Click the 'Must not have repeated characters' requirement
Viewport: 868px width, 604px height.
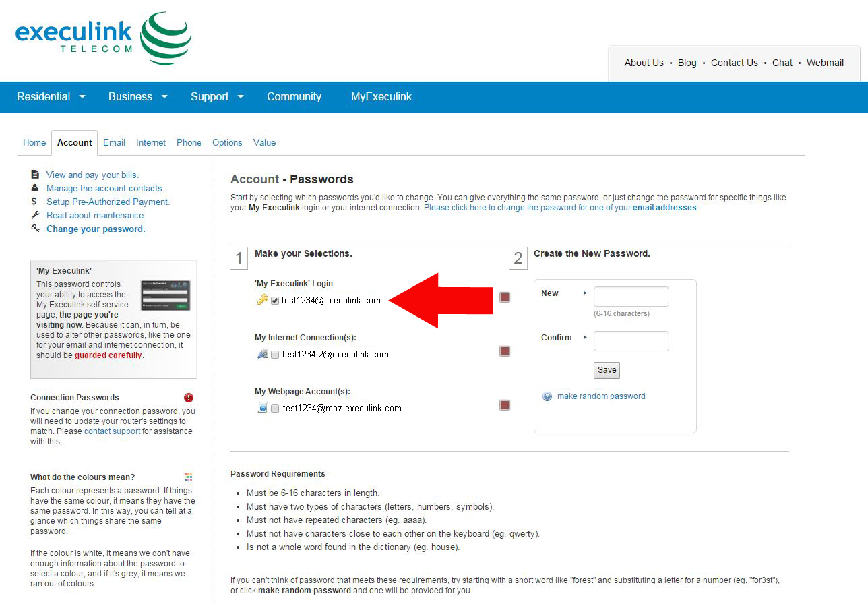(337, 520)
